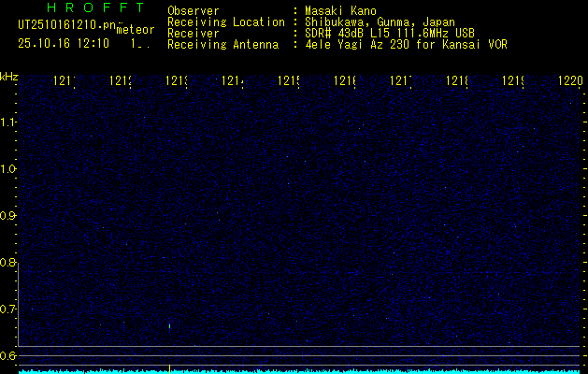Click the 1220 time marker at top right
Screen dimensions: 588x374
click(571, 82)
